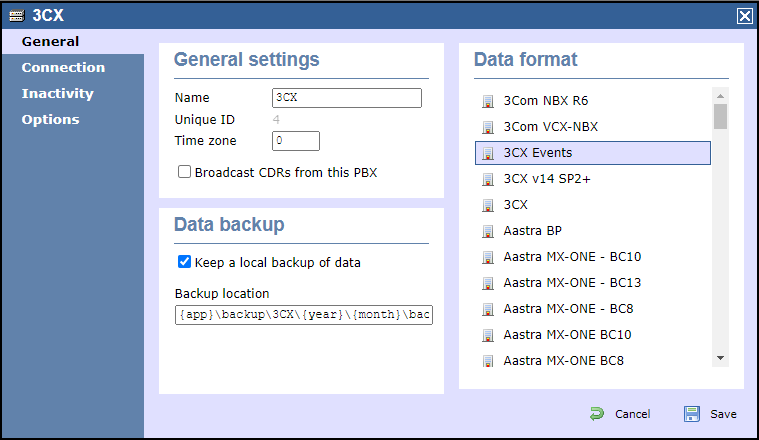759x440 pixels.
Task: Click the Time zone input field
Action: pos(296,141)
